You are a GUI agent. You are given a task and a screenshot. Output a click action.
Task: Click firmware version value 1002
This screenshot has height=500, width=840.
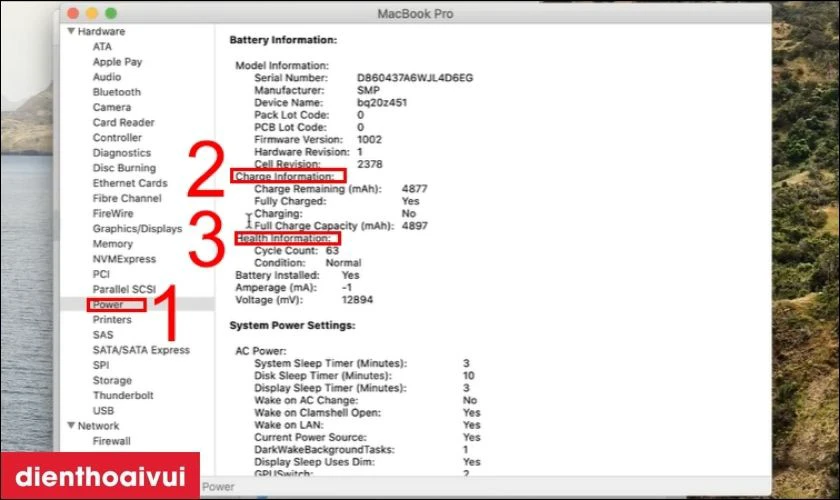369,139
